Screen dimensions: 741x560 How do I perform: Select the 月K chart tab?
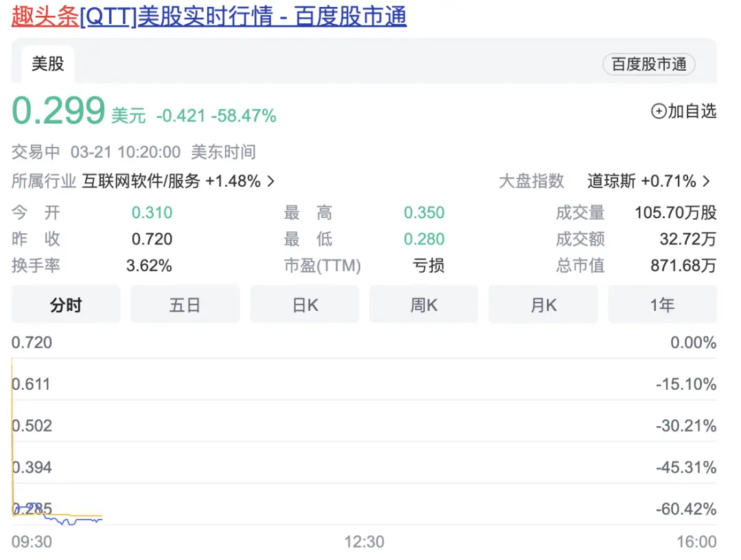(543, 305)
